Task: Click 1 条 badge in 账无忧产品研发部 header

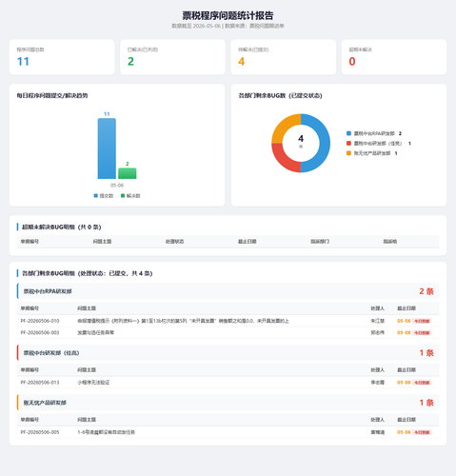Action: pyautogui.click(x=426, y=403)
